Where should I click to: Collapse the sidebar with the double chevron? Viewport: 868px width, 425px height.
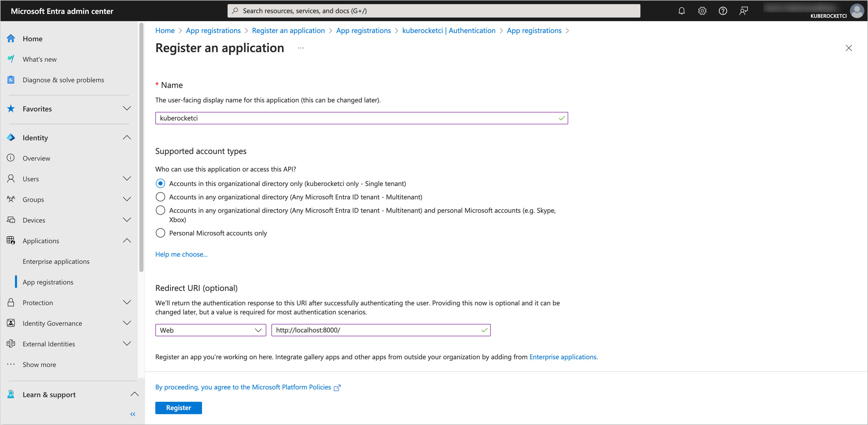click(132, 414)
